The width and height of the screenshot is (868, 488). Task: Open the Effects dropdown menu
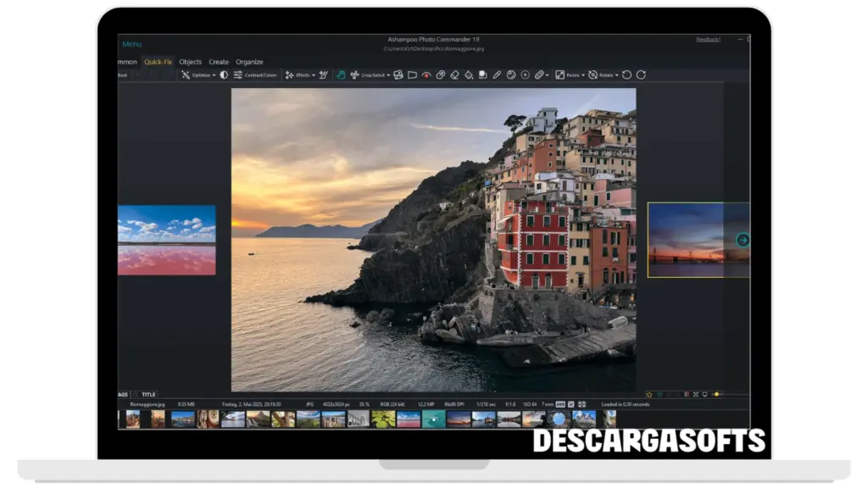click(314, 75)
